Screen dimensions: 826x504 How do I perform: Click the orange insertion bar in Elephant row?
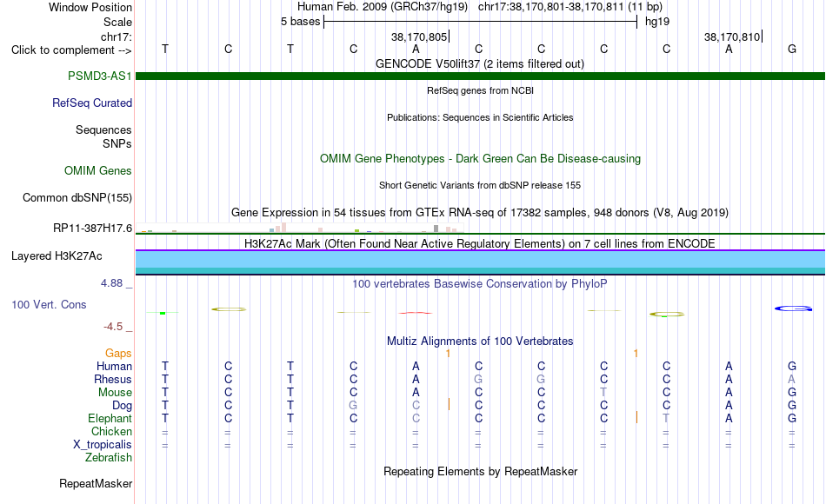636,418
